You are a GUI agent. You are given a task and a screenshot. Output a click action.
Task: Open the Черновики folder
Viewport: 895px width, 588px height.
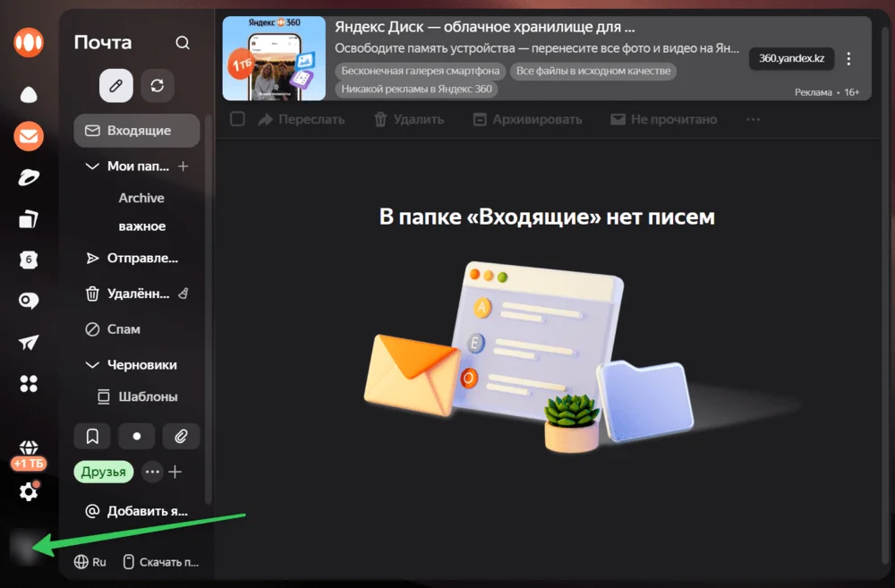pyautogui.click(x=142, y=365)
